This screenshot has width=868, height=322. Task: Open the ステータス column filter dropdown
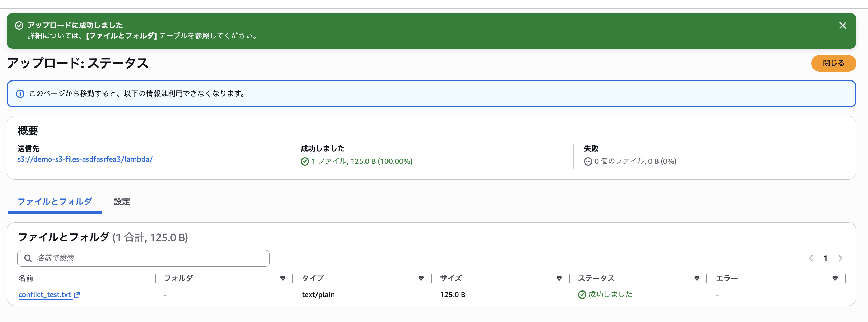coord(697,278)
